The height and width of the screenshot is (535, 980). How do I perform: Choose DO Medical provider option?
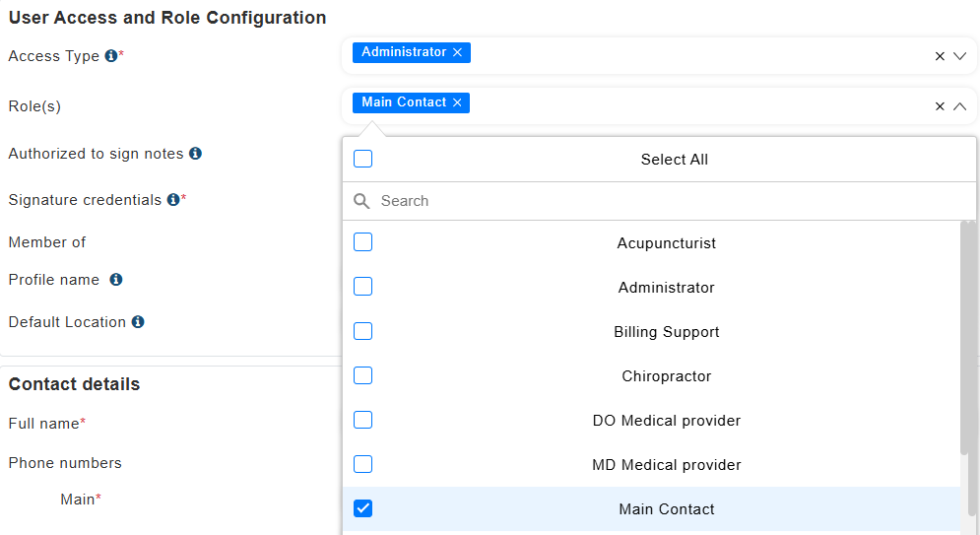pos(666,421)
